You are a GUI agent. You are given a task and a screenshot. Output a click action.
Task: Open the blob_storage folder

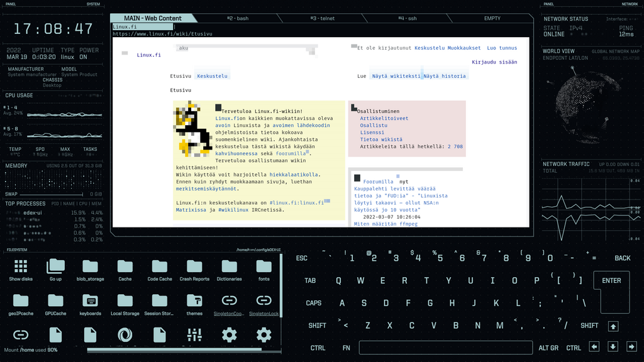coord(90,266)
